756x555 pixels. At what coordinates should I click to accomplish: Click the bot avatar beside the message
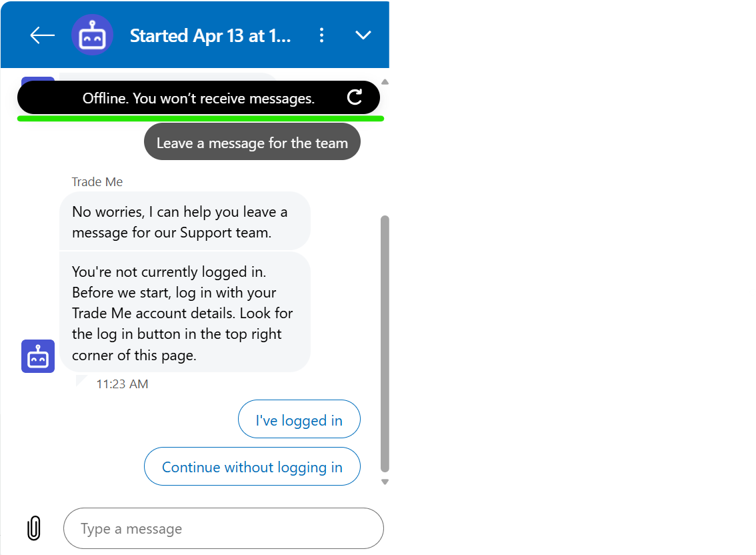[38, 356]
